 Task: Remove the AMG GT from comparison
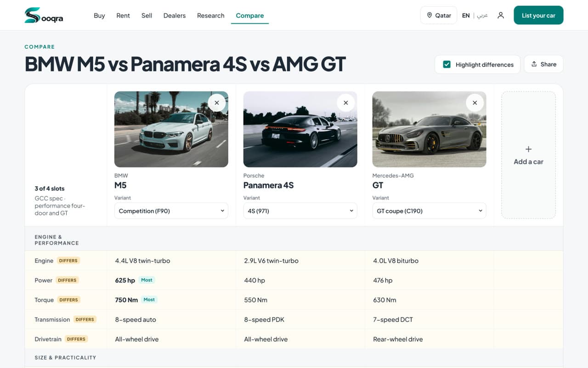pos(475,103)
